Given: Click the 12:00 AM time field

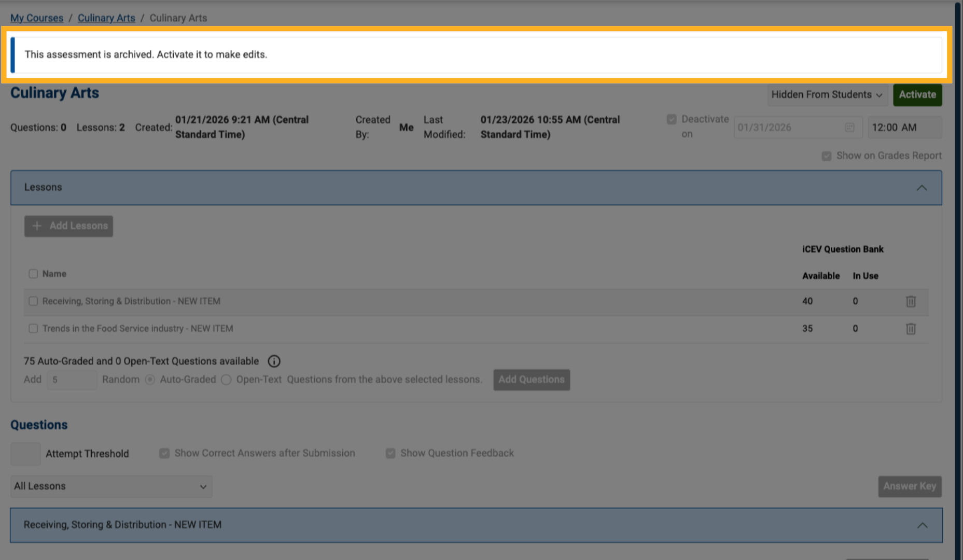Looking at the screenshot, I should [905, 128].
